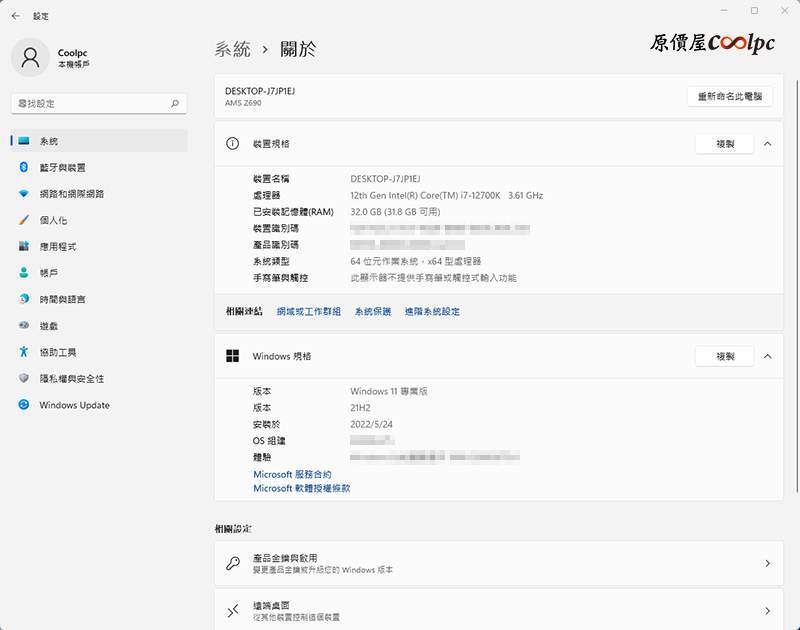The image size is (800, 630).
Task: Select the Bluetooth icon in sidebar
Action: coord(23,167)
